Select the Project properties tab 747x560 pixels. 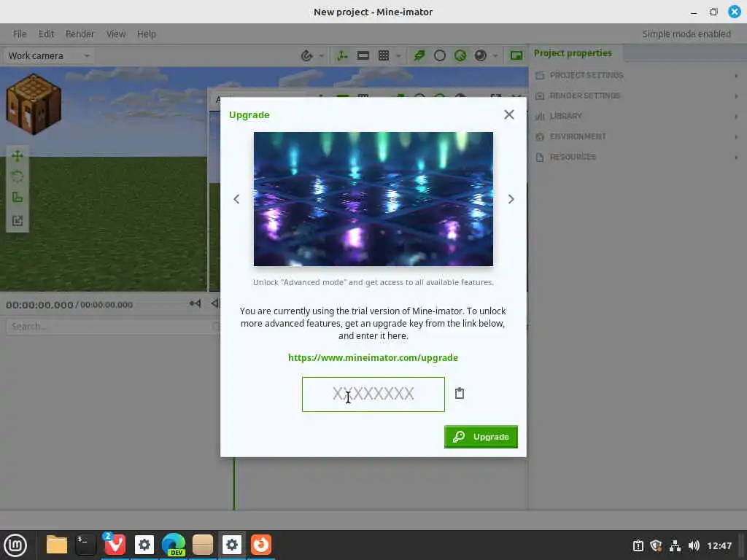click(573, 52)
